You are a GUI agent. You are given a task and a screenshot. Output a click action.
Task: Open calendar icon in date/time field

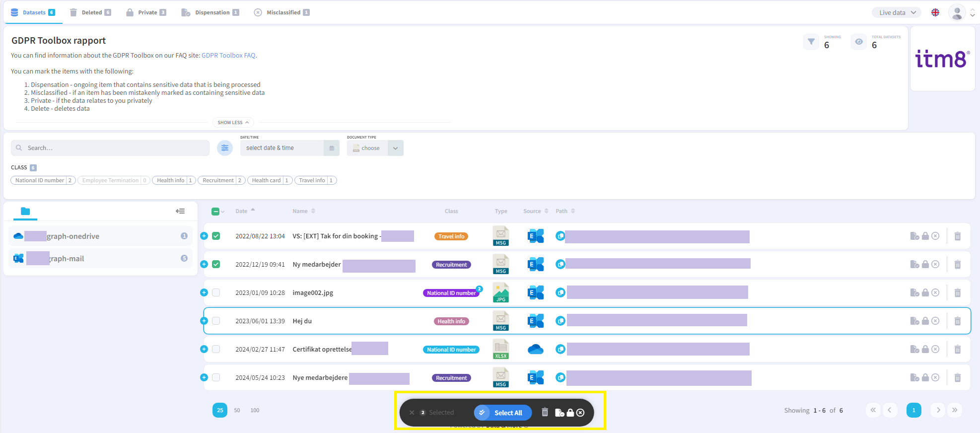click(332, 148)
